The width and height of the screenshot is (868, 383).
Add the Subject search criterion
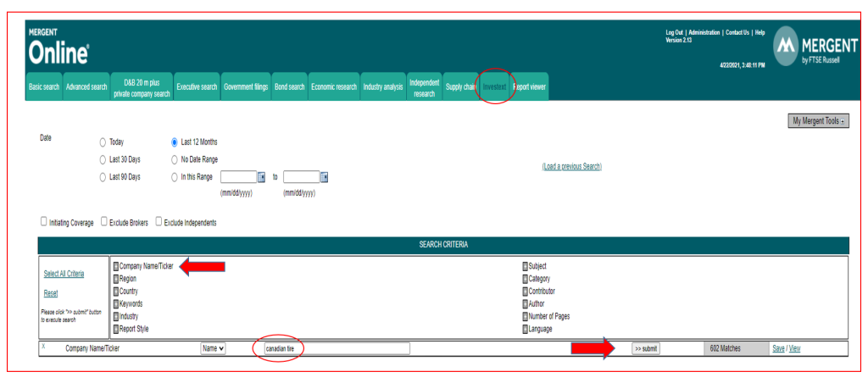click(525, 266)
